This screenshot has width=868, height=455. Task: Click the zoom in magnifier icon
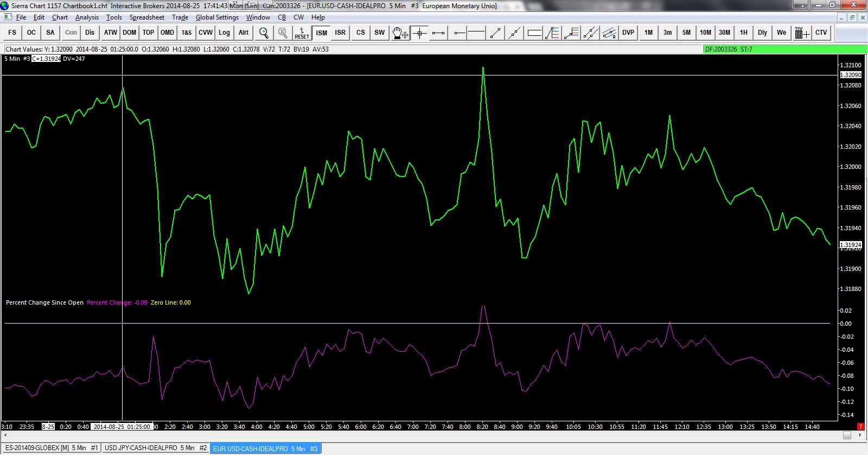(x=264, y=33)
